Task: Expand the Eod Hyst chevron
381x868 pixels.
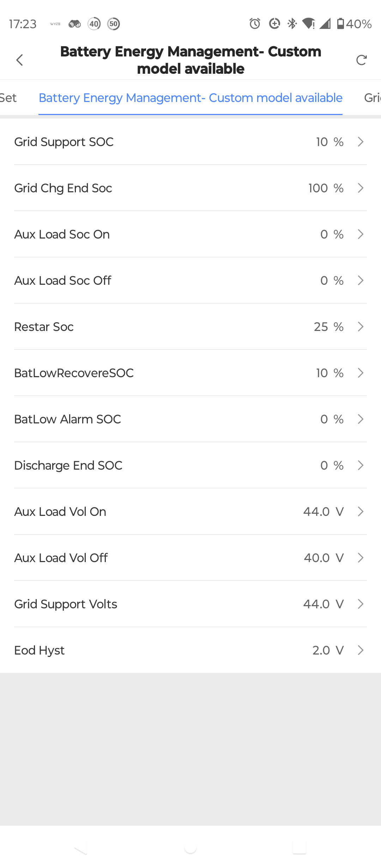Action: (361, 650)
